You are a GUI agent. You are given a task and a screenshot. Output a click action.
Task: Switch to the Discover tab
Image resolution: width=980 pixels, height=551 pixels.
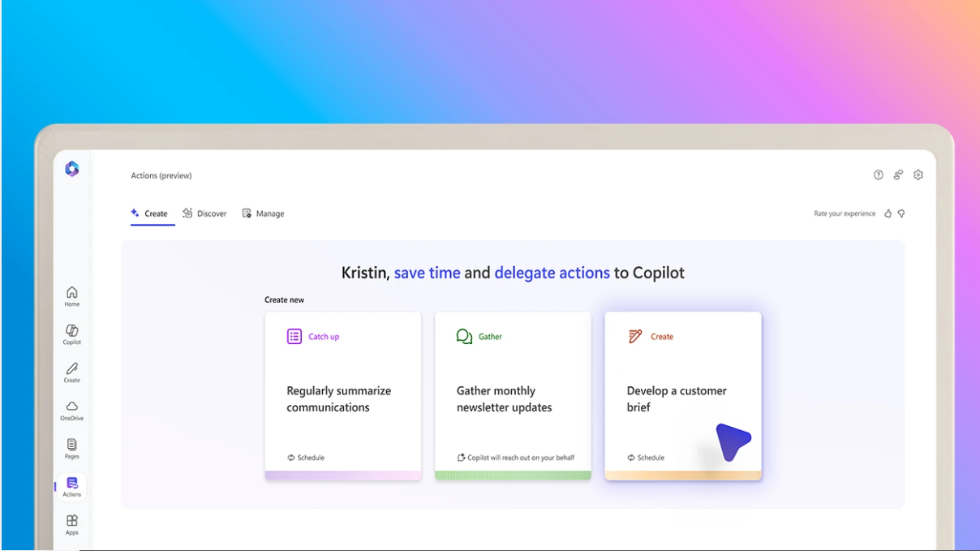(x=204, y=213)
